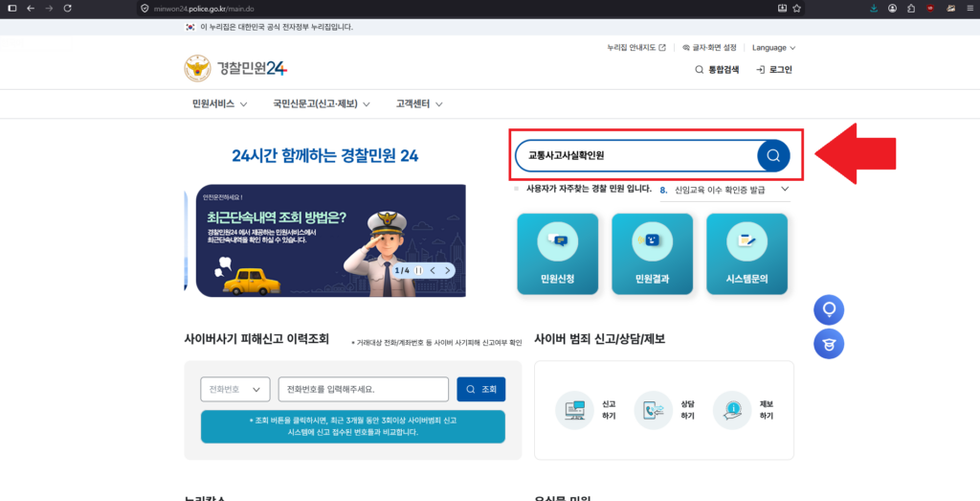
Task: Expand the frequent 민원 list chevron
Action: click(x=785, y=189)
